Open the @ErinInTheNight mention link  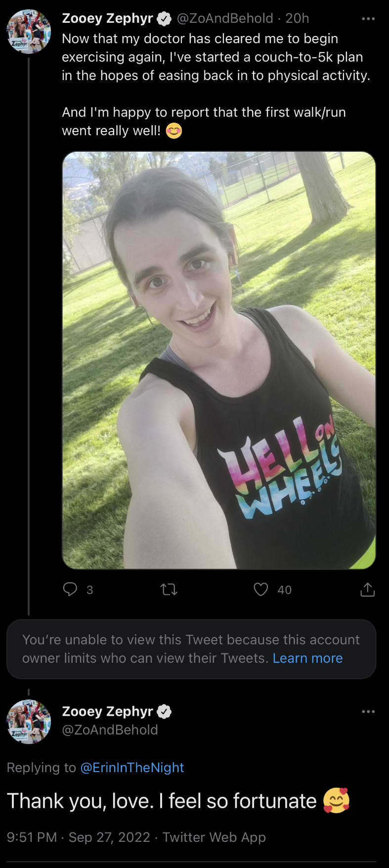[x=132, y=767]
